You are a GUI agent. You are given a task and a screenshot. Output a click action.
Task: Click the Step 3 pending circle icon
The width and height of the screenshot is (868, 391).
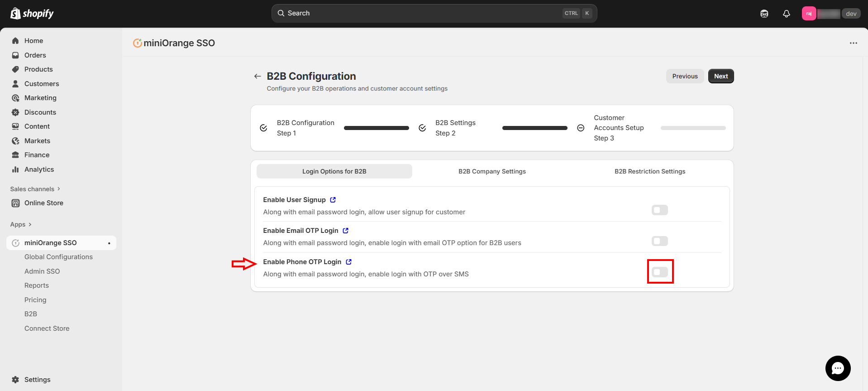click(x=581, y=128)
